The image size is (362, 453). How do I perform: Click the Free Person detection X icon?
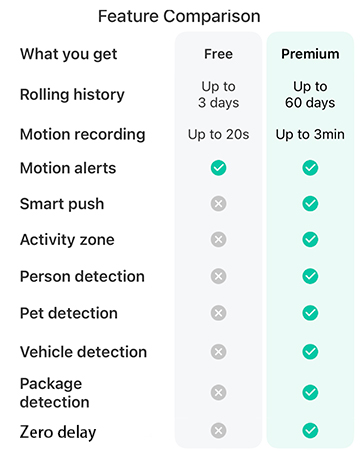click(x=218, y=276)
